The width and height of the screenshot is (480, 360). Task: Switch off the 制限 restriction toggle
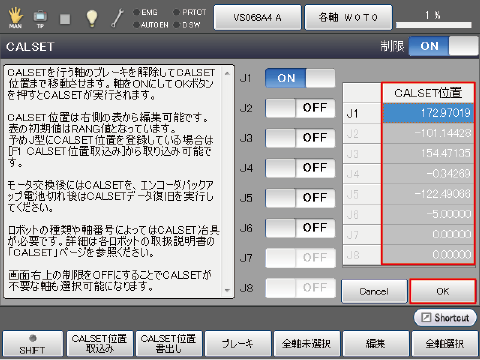[x=443, y=46]
